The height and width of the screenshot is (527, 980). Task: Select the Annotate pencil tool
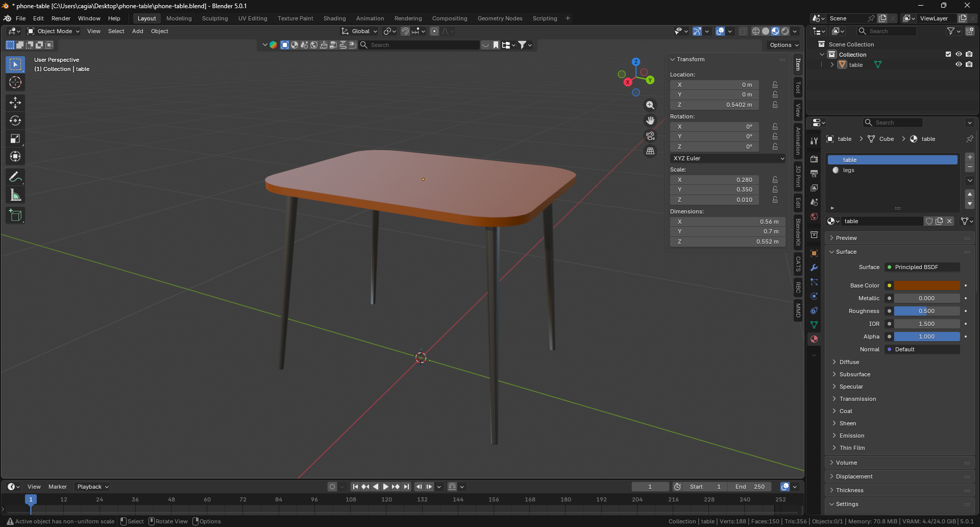pyautogui.click(x=15, y=177)
